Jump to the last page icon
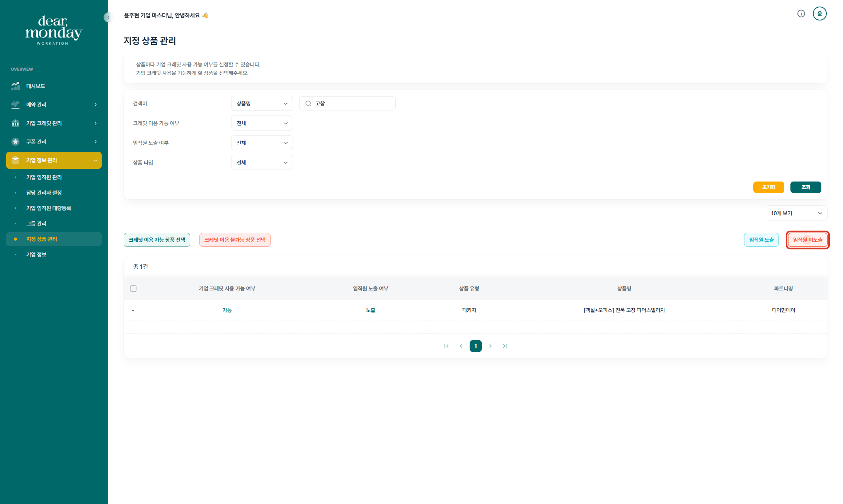This screenshot has width=843, height=504. (x=505, y=346)
